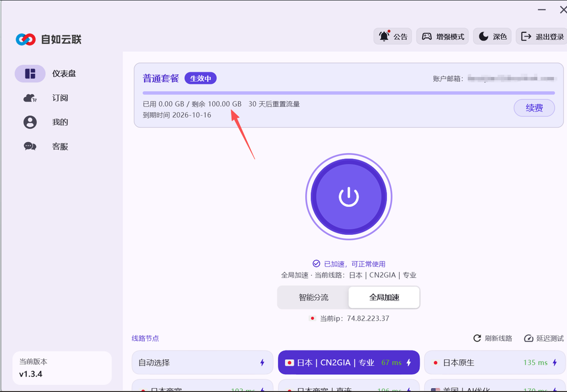Viewport: 567px width, 392px height.
Task: Open the 订阅 cloud cart icon
Action: (30, 97)
